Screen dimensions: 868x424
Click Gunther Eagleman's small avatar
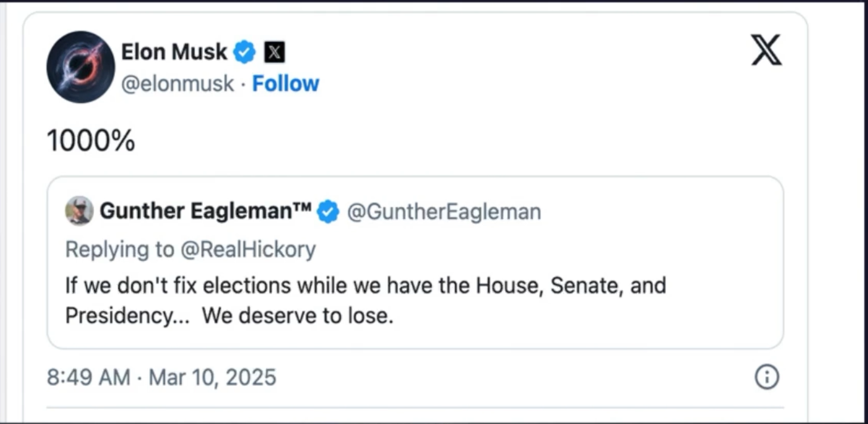point(79,211)
